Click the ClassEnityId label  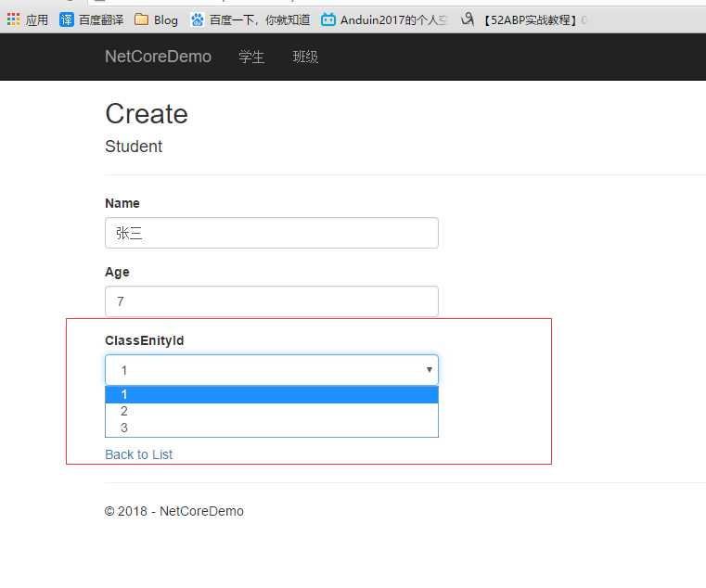click(145, 340)
